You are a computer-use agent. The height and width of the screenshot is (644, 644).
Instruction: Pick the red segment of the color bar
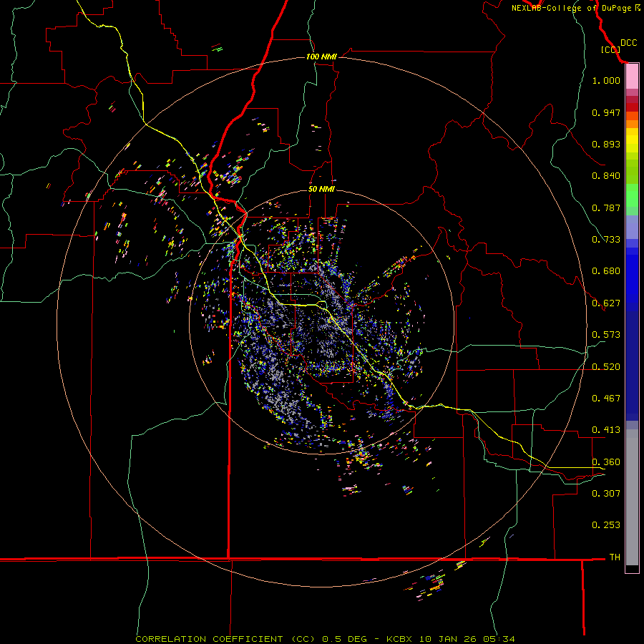click(x=632, y=107)
